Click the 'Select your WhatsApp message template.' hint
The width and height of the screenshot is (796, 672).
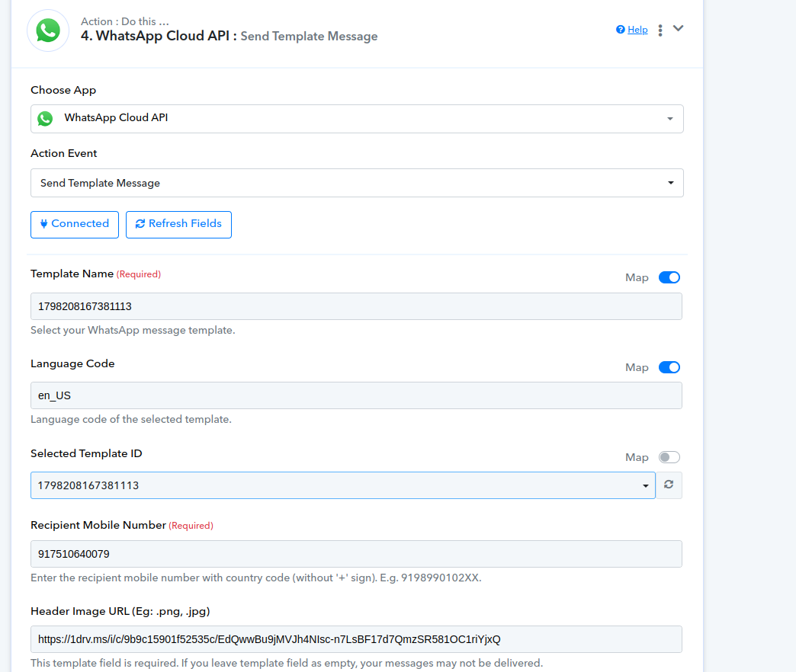(133, 330)
